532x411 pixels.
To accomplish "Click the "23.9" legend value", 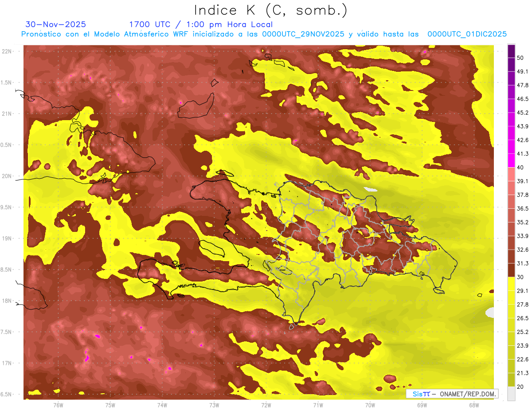I will pos(523,346).
